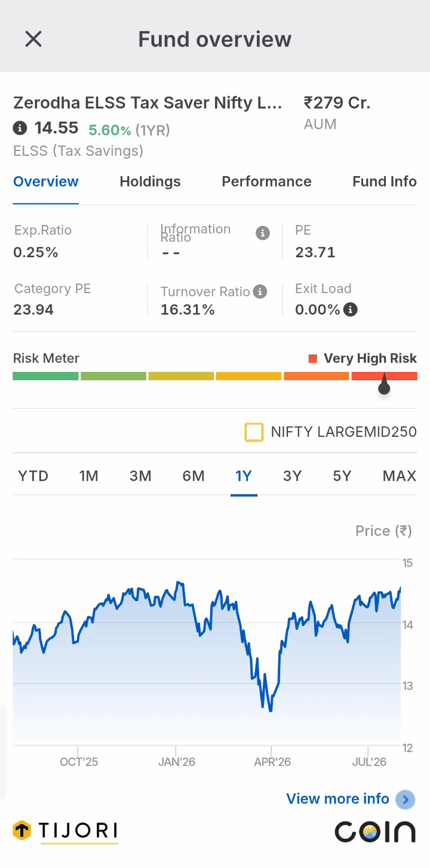Tap the blue arrow beside View more info

[x=406, y=799]
